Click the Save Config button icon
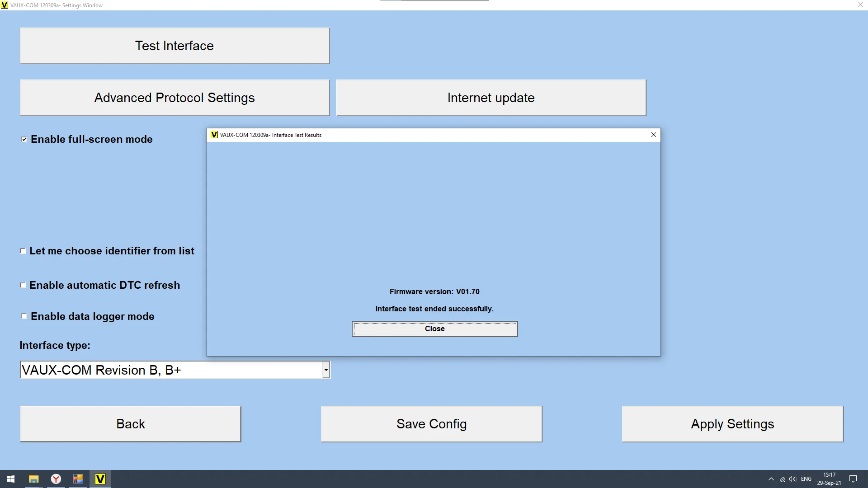 [x=431, y=424]
